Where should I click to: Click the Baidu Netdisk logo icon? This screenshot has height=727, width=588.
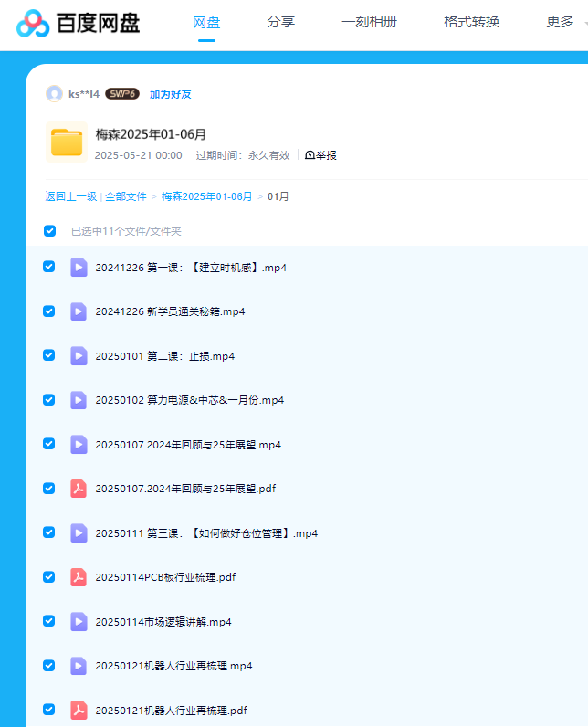34,24
